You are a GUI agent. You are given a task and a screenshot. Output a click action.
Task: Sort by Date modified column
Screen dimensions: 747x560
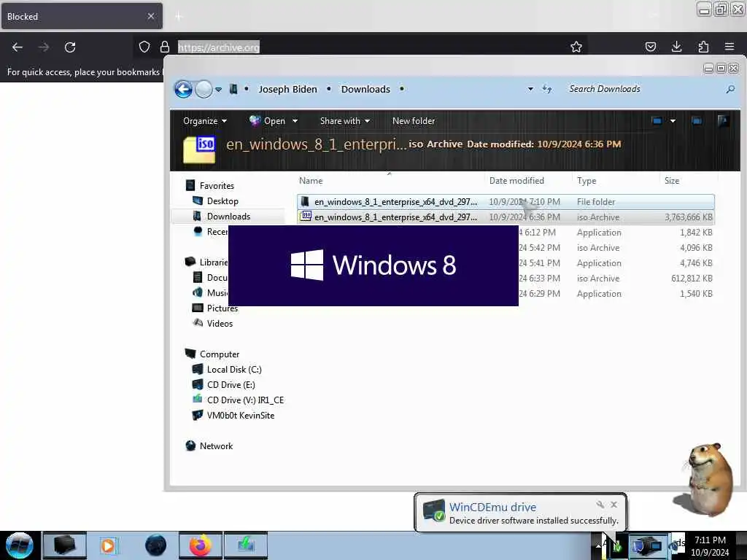[528, 181]
